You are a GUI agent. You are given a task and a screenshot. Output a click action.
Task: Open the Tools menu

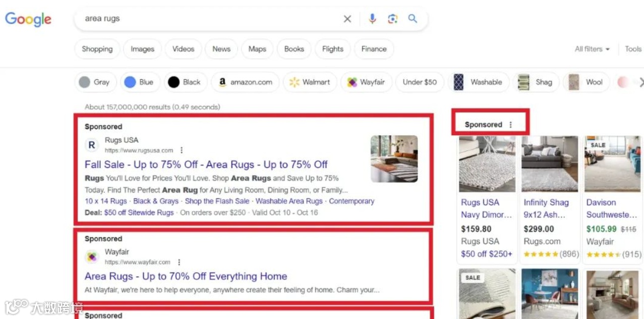click(633, 49)
